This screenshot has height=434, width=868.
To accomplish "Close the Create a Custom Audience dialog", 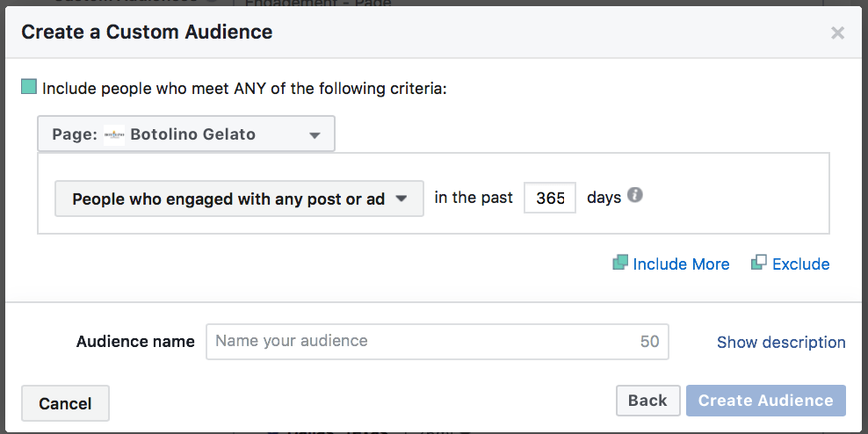I will click(837, 33).
